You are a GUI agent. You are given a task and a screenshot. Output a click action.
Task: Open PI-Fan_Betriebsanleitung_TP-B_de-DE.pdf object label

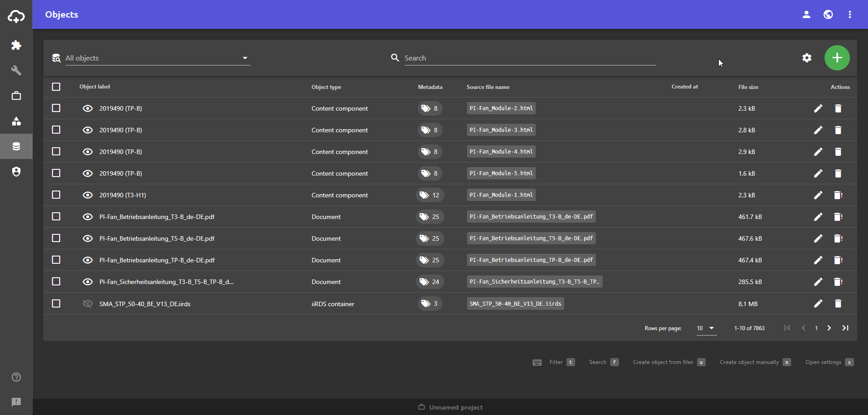click(157, 260)
